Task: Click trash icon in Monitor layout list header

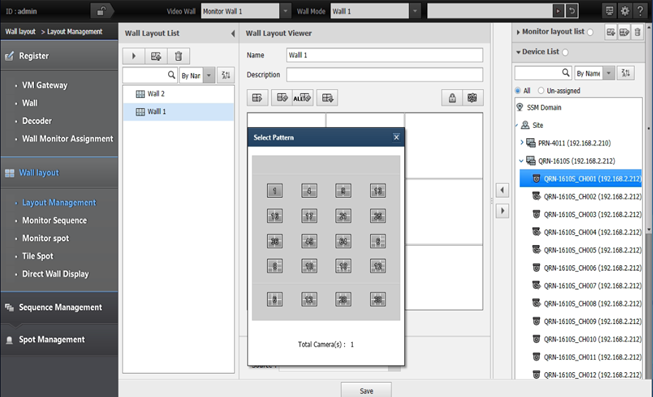Action: point(637,32)
